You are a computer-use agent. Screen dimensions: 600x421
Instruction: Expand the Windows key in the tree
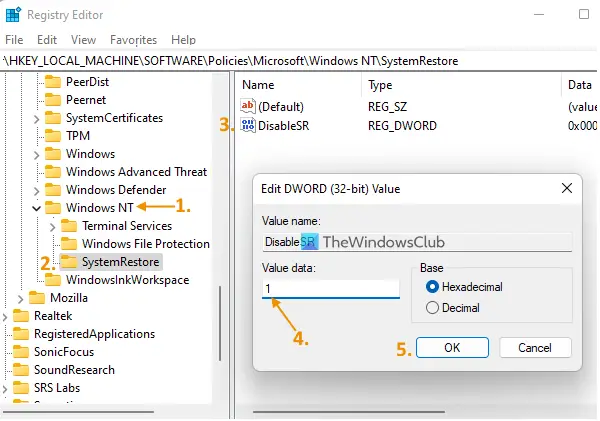(36, 155)
